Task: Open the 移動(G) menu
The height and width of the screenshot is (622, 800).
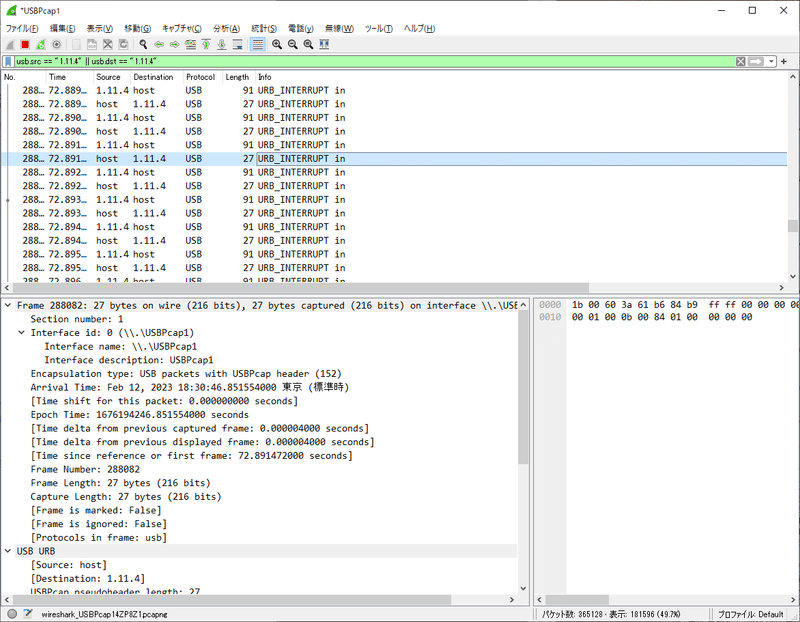Action: (x=138, y=29)
